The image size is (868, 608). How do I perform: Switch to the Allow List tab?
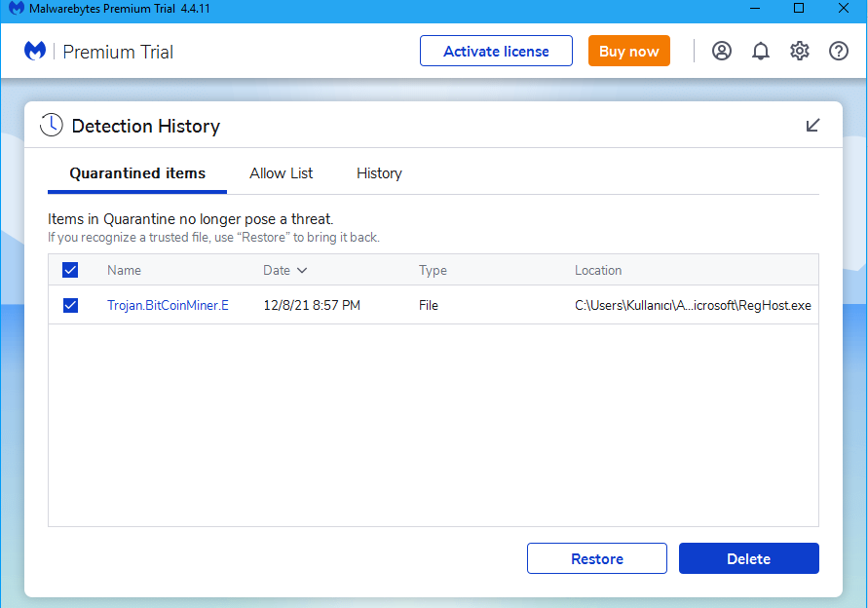click(x=282, y=173)
